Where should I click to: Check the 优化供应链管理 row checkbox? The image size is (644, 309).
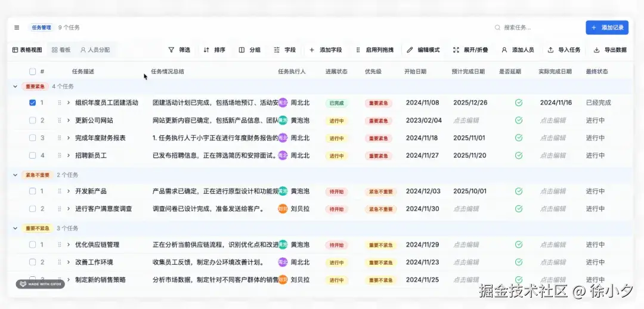(32, 245)
